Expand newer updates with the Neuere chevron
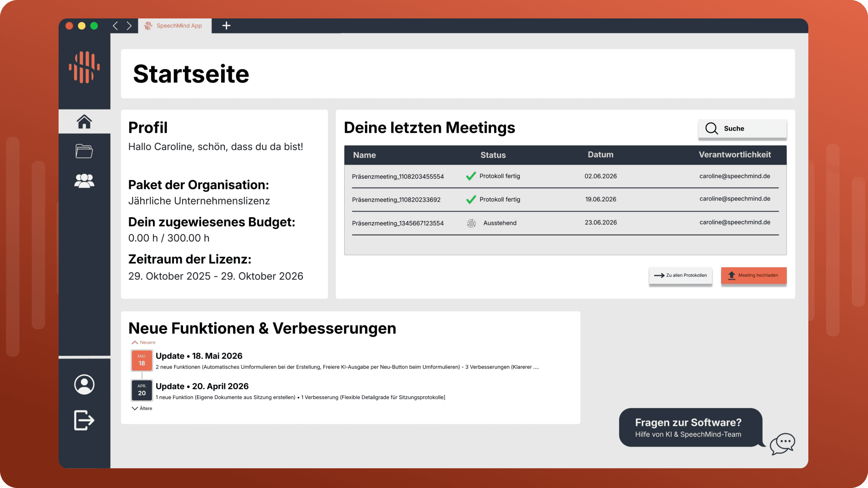 click(x=135, y=342)
